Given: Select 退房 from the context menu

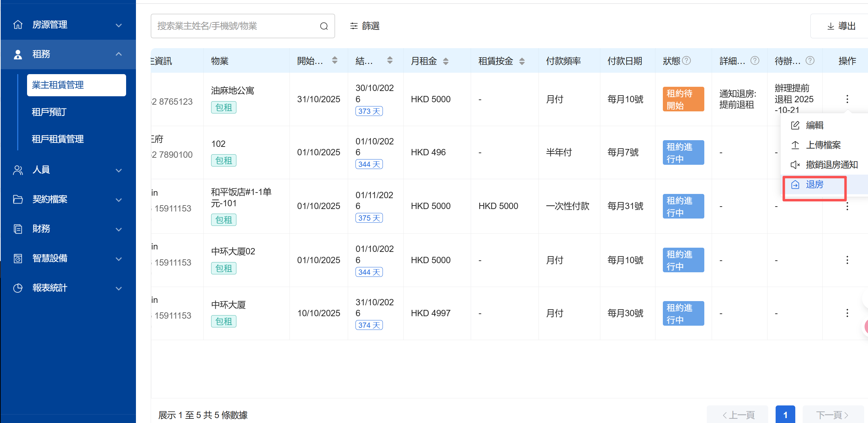Looking at the screenshot, I should click(814, 184).
